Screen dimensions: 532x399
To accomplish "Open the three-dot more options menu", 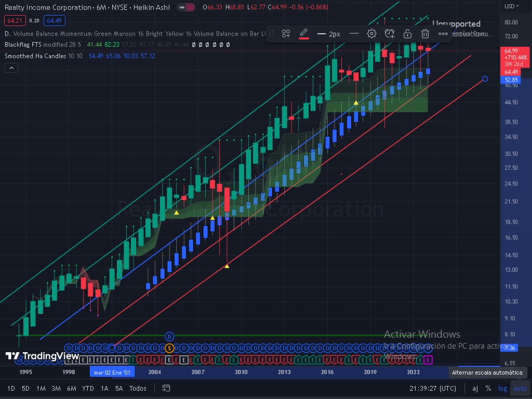I will pos(443,34).
